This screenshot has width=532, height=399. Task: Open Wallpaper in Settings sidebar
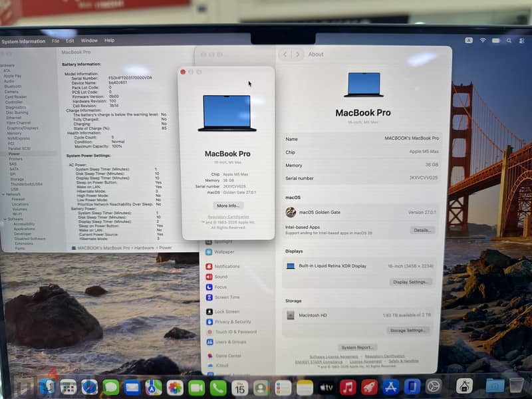[220, 252]
